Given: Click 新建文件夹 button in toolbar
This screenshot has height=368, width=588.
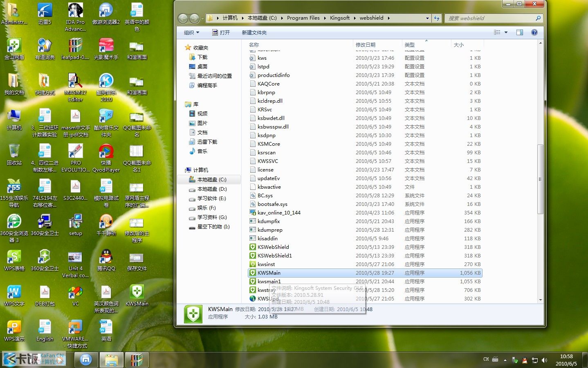Looking at the screenshot, I should click(254, 32).
